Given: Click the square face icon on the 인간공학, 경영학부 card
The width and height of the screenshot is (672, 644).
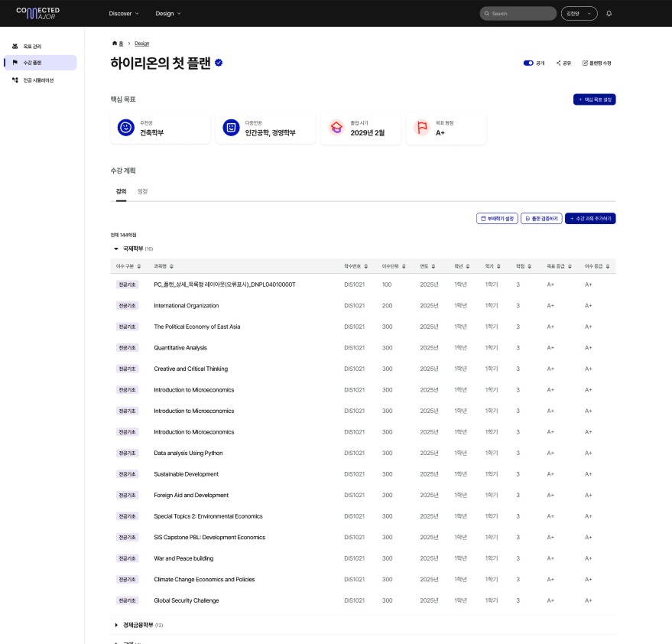Looking at the screenshot, I should coord(231,128).
